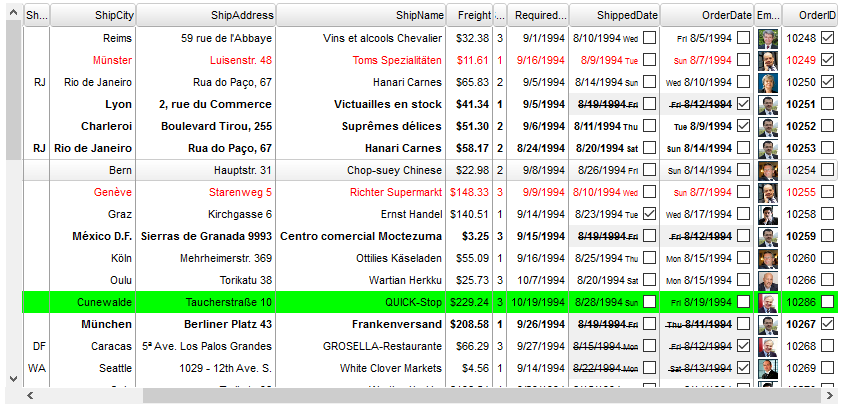842x408 pixels.
Task: Select employee photo in green QUICK-Stop row
Action: 768,302
